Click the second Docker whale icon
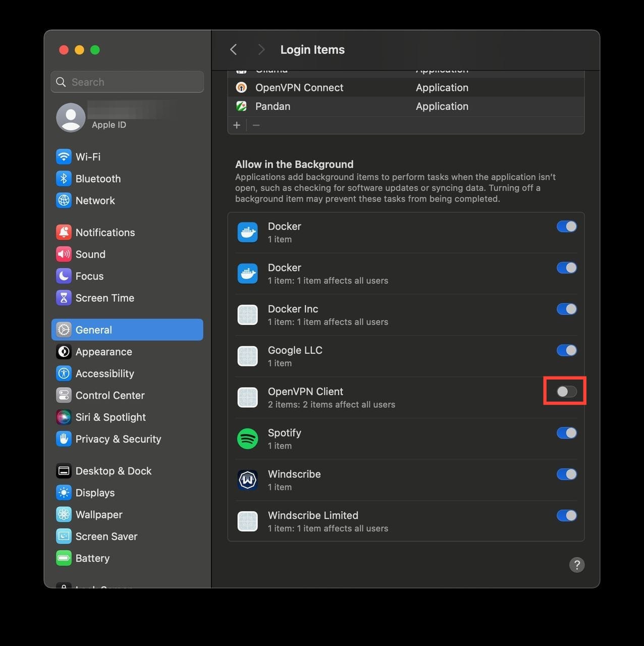This screenshot has height=646, width=644. coord(248,274)
